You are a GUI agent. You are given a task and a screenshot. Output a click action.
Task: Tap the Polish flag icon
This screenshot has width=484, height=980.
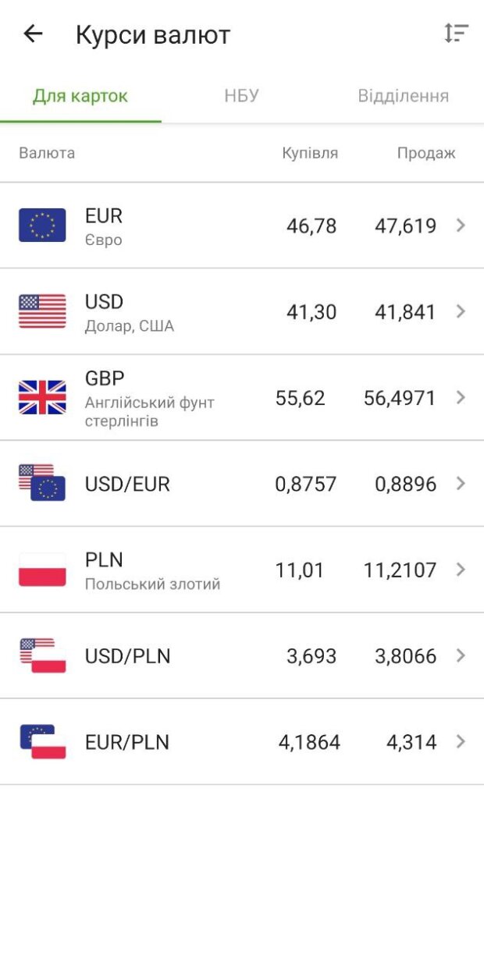click(x=42, y=570)
